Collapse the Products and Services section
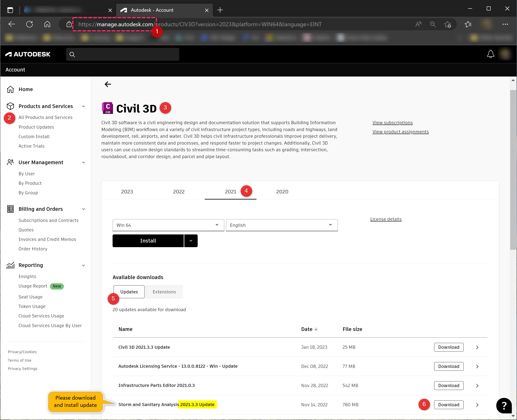This screenshot has height=420, width=517. pos(83,106)
